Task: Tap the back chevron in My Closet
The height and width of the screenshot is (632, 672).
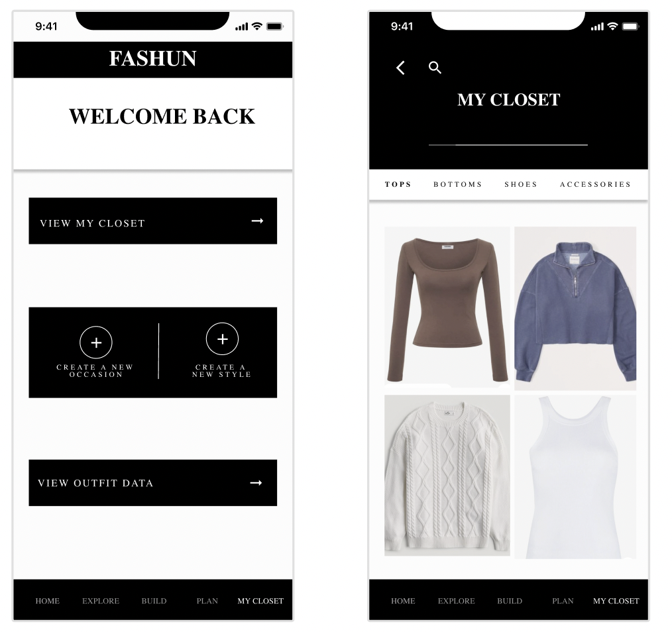Action: click(400, 68)
